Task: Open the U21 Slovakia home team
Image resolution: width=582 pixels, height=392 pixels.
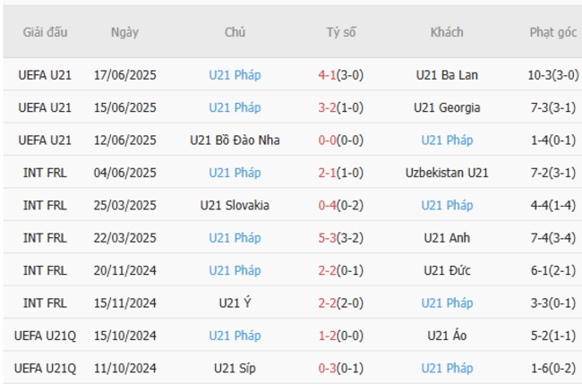Action: tap(235, 205)
